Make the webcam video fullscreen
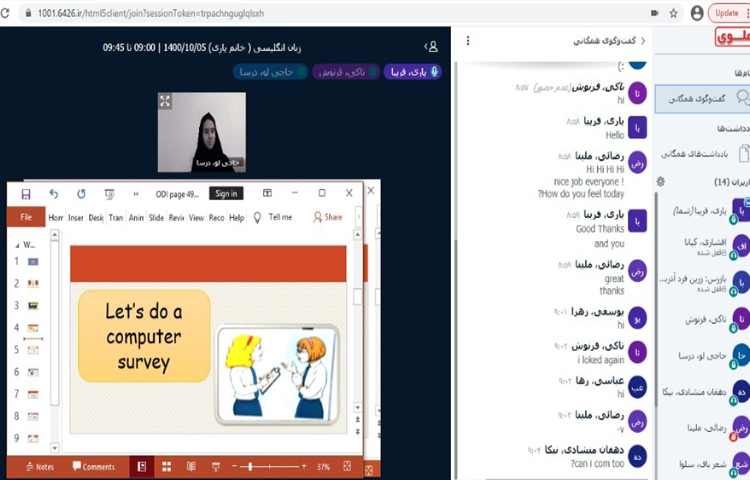The image size is (750, 480). click(x=165, y=101)
